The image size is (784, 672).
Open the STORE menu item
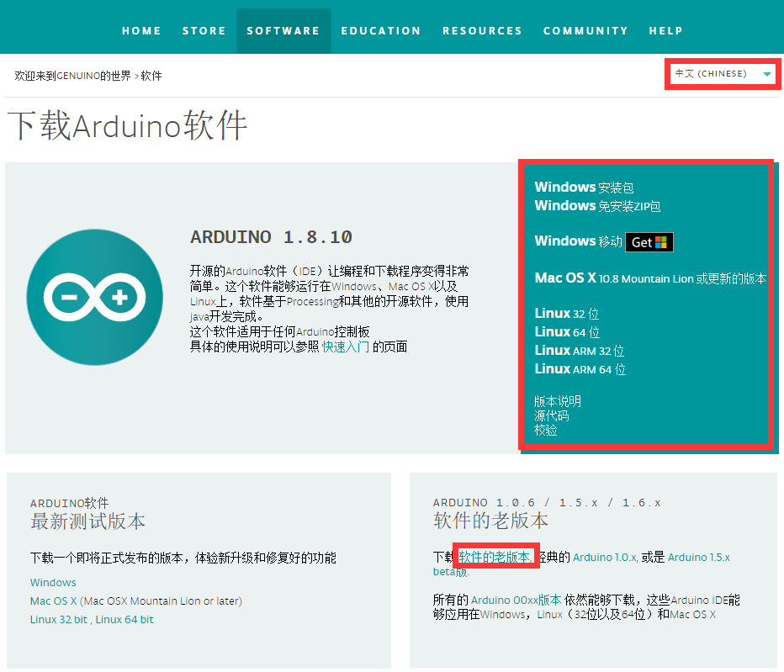[204, 31]
